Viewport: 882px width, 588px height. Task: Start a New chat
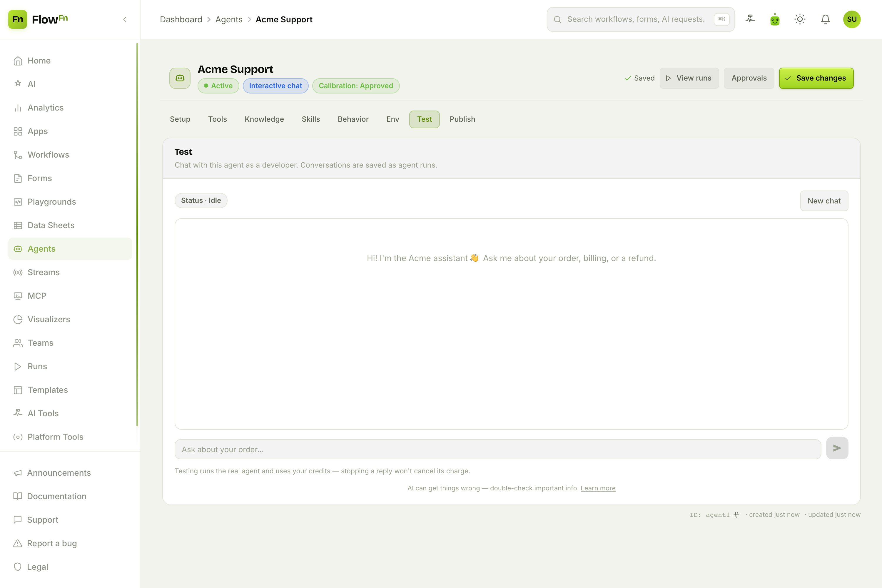tap(824, 201)
